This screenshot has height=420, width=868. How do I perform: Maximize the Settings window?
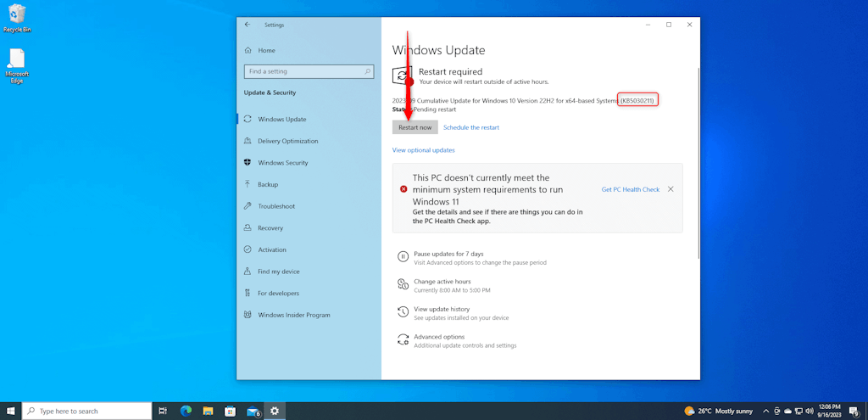(x=669, y=25)
